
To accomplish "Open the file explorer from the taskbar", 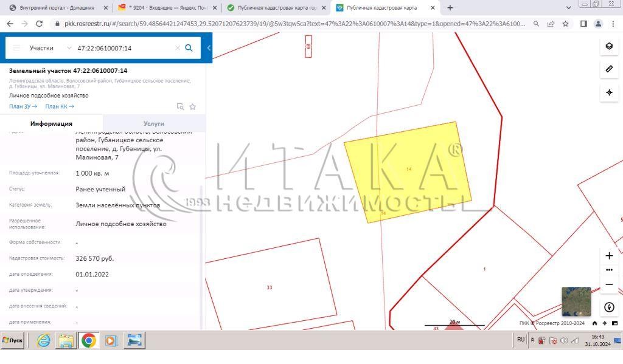I will tap(66, 340).
